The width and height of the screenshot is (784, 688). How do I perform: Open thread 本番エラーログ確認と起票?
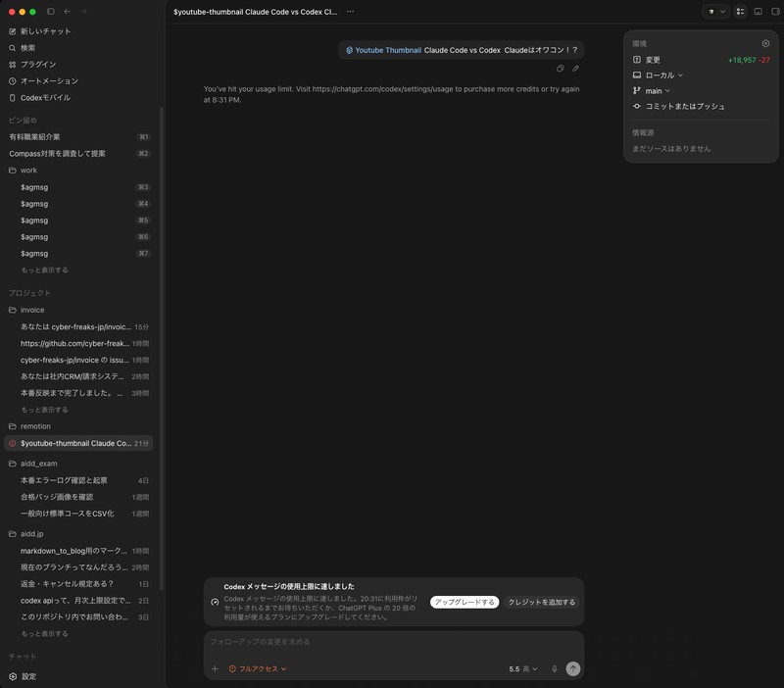tap(80, 480)
